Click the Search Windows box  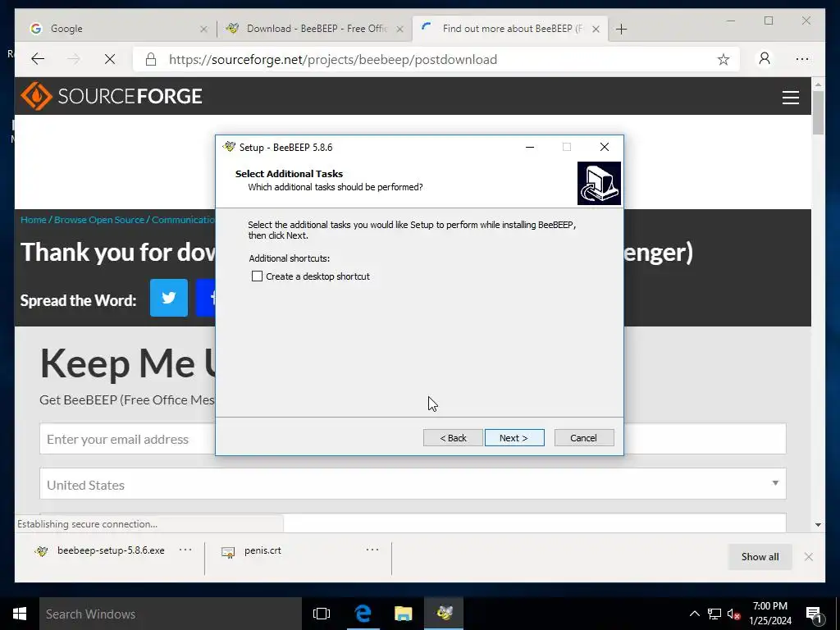coord(171,614)
